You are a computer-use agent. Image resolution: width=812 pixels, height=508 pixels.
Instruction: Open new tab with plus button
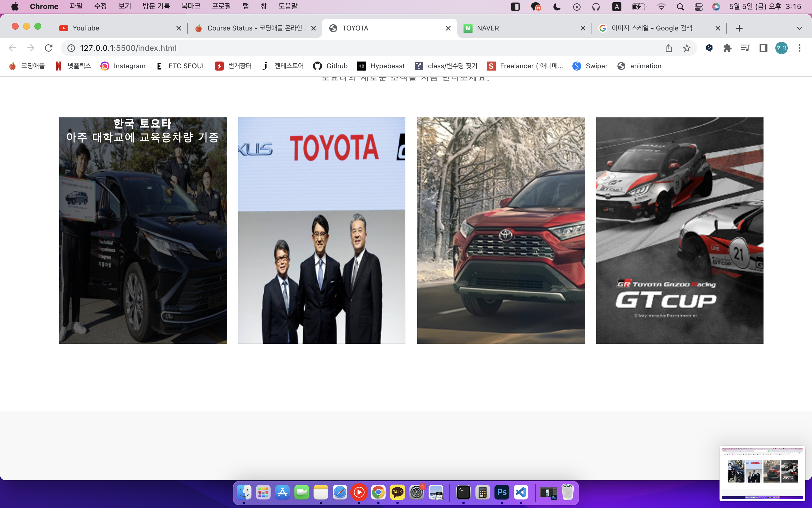[x=739, y=28]
